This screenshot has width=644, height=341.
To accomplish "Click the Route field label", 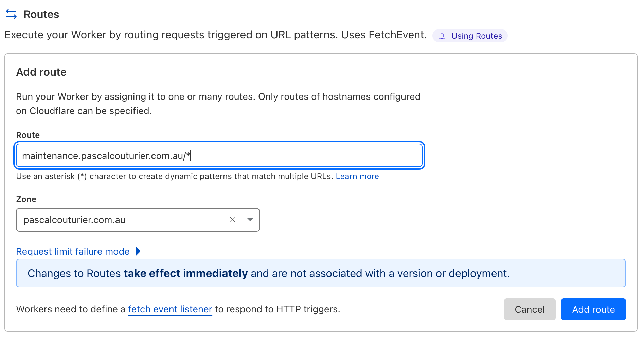I will [x=28, y=135].
